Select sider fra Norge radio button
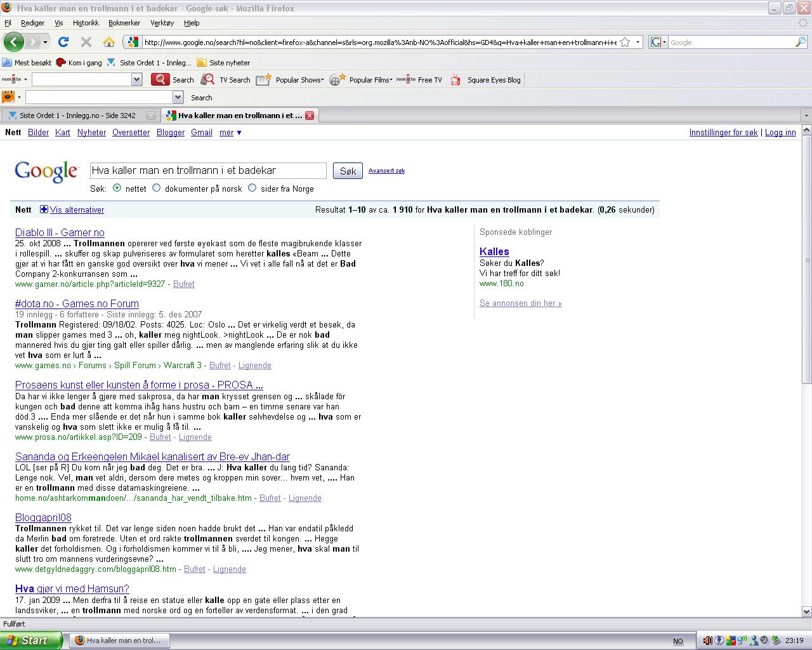The height and width of the screenshot is (650, 812). [x=252, y=188]
